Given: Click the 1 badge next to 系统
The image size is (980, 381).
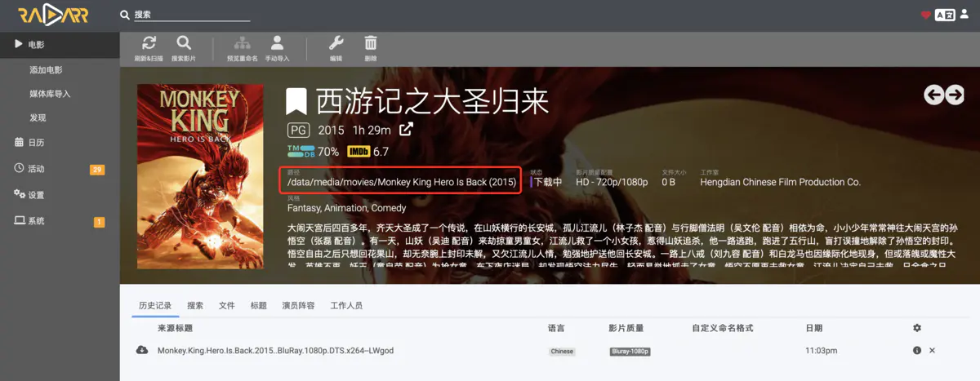Looking at the screenshot, I should pyautogui.click(x=99, y=222).
